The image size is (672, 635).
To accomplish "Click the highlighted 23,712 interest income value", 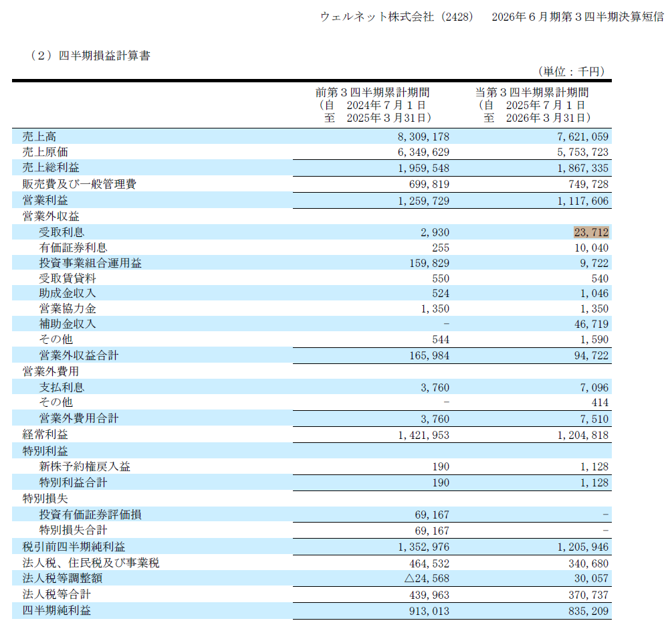I will 591,232.
